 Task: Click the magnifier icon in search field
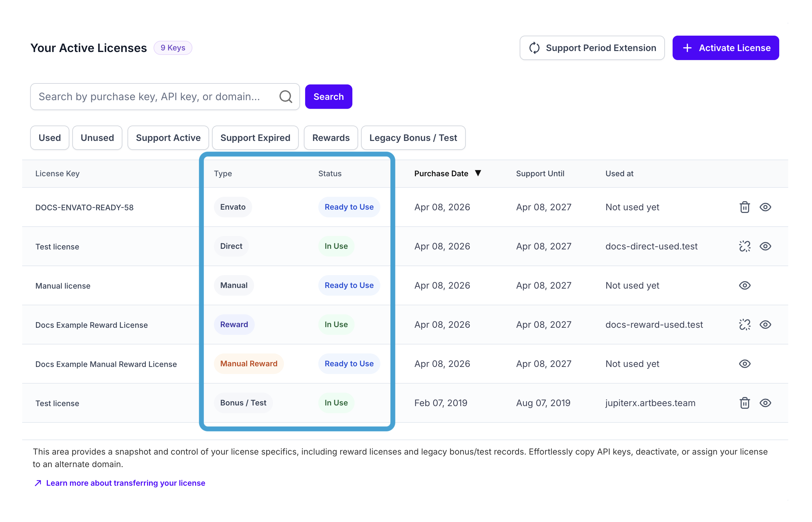[286, 97]
